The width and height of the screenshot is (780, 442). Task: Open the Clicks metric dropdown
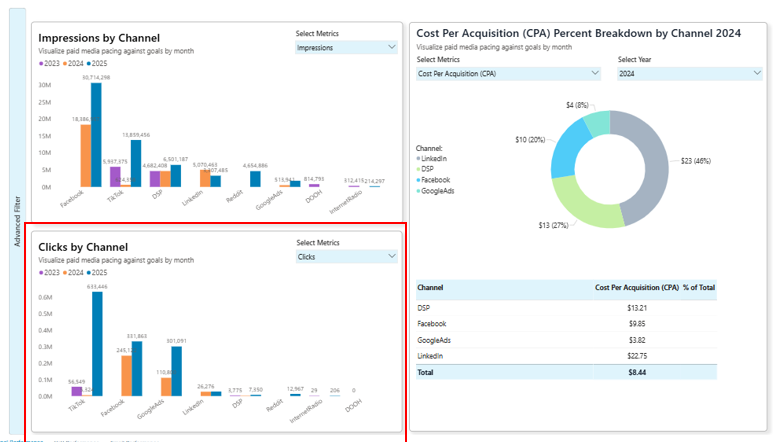(346, 257)
